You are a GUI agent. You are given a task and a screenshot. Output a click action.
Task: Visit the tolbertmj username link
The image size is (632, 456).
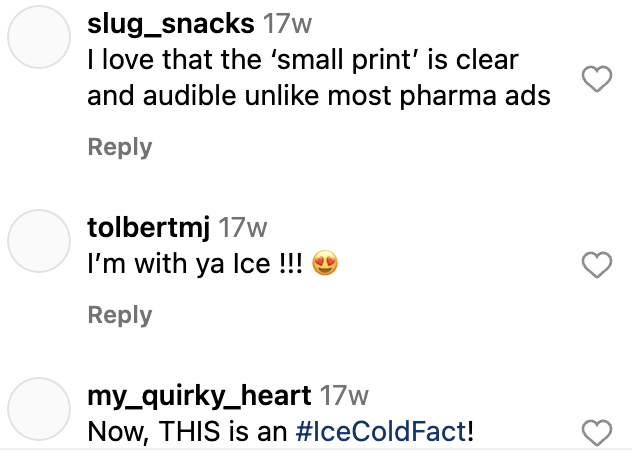point(148,228)
